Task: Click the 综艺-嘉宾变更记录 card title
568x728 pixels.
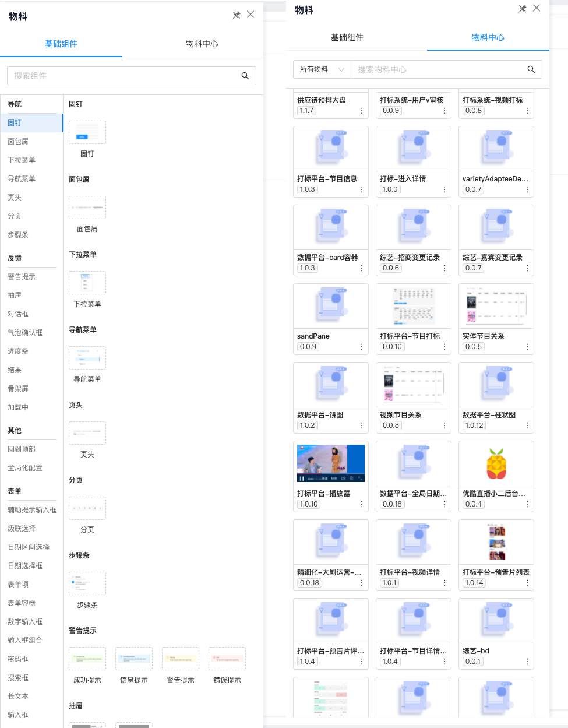Action: (x=492, y=258)
